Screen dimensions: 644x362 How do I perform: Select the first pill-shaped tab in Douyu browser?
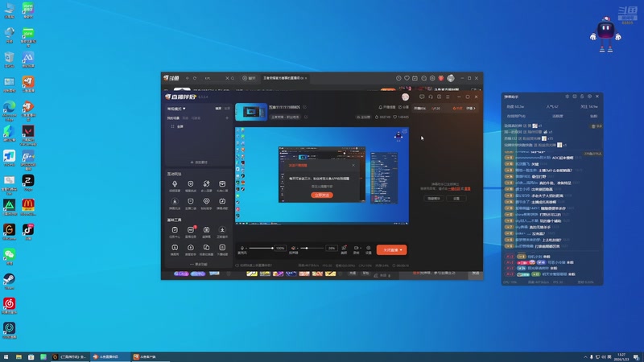[249, 78]
